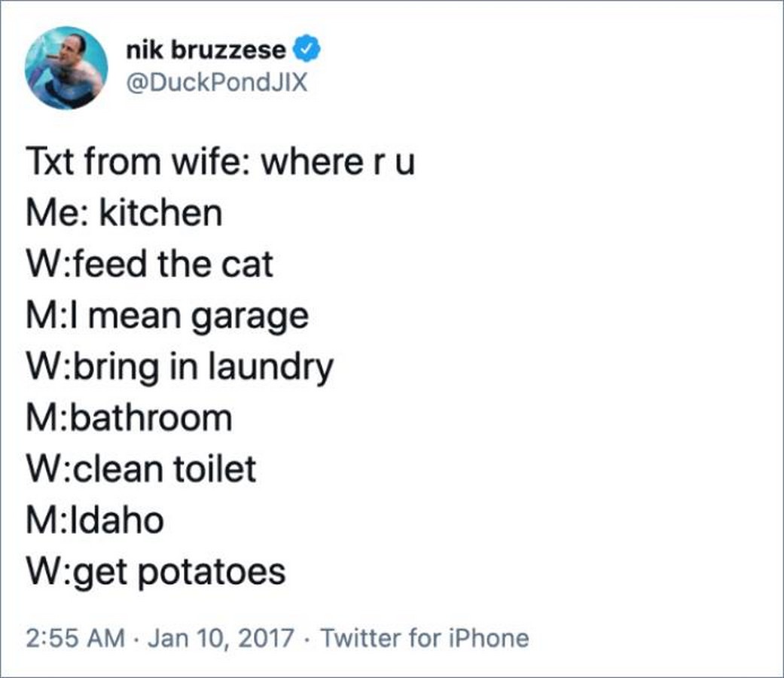The image size is (784, 678).
Task: Click the 'Me: kitchen' line
Action: tap(124, 213)
